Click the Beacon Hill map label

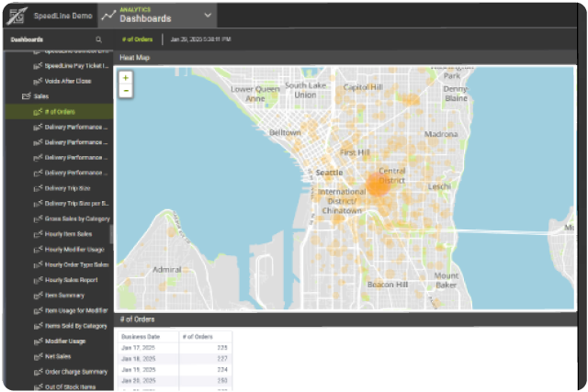pyautogui.click(x=388, y=285)
